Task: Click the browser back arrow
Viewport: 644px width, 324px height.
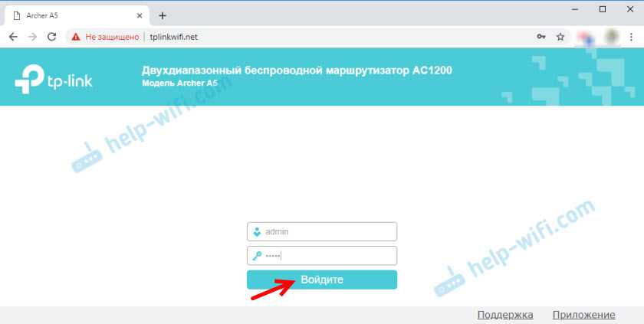Action: tap(13, 37)
